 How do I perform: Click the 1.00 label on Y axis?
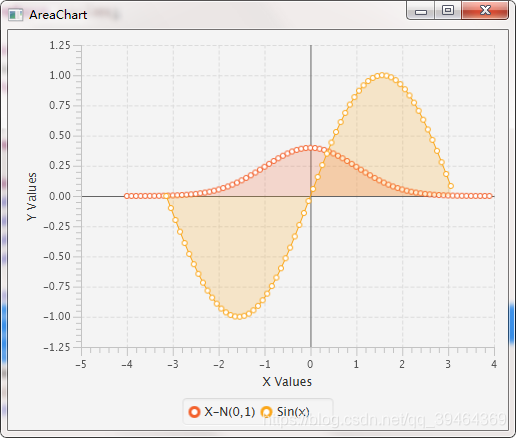pyautogui.click(x=60, y=75)
